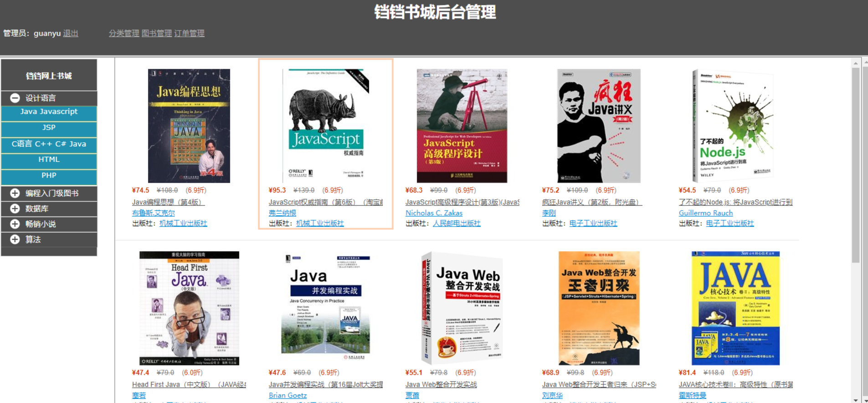Viewport: 868px width, 403px height.
Task: Click the JavaScript高级程序设计 book cover
Action: (462, 126)
